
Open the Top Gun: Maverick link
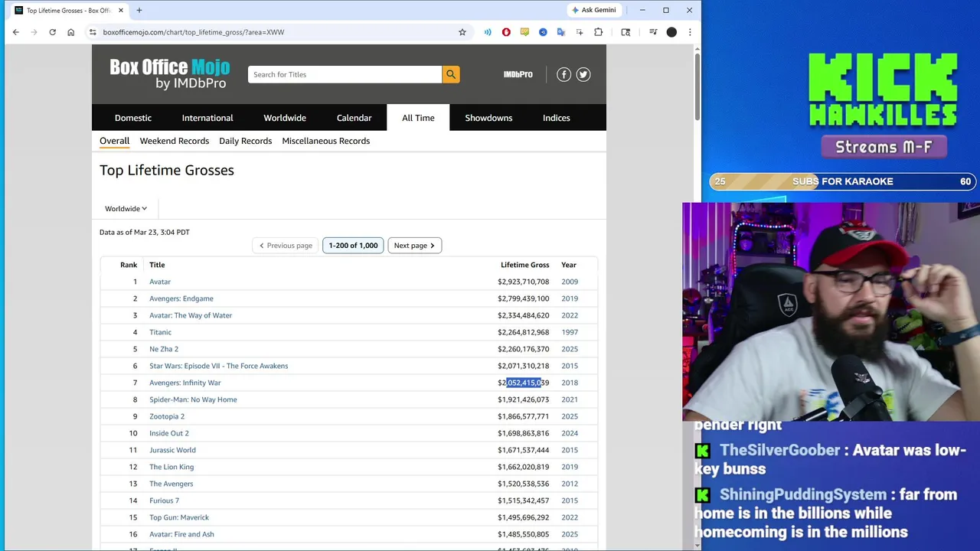click(179, 517)
